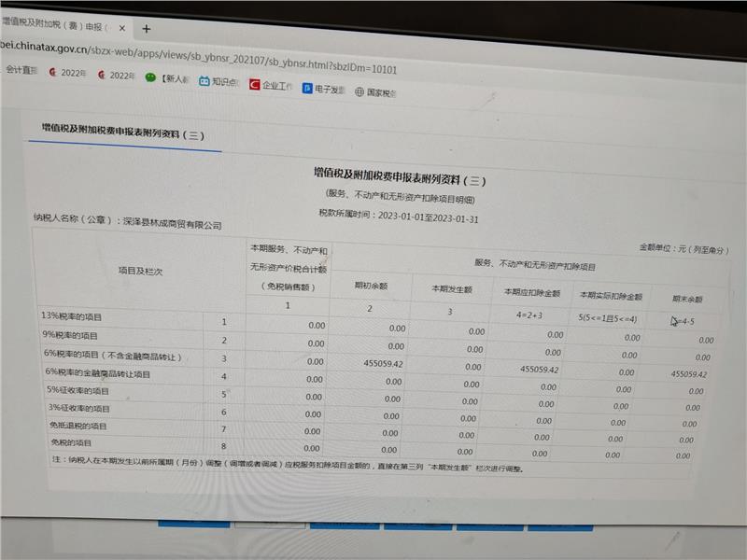The height and width of the screenshot is (560, 747).
Task: Click 期末余额 cell showing 455059.42
Action: (689, 374)
